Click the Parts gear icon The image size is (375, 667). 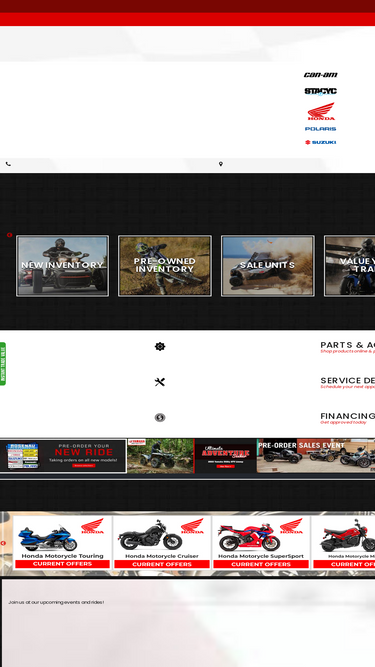[160, 347]
